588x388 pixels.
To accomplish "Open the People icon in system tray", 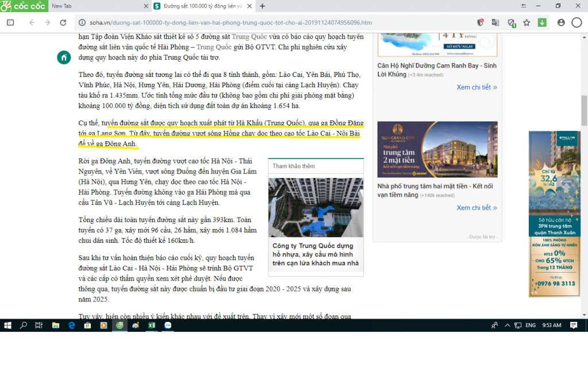I will pos(494,325).
